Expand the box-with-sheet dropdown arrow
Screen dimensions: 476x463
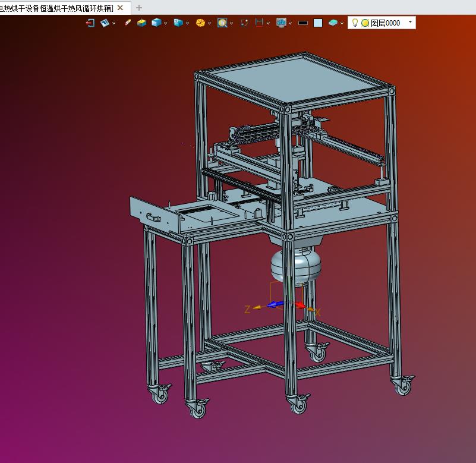(x=187, y=23)
